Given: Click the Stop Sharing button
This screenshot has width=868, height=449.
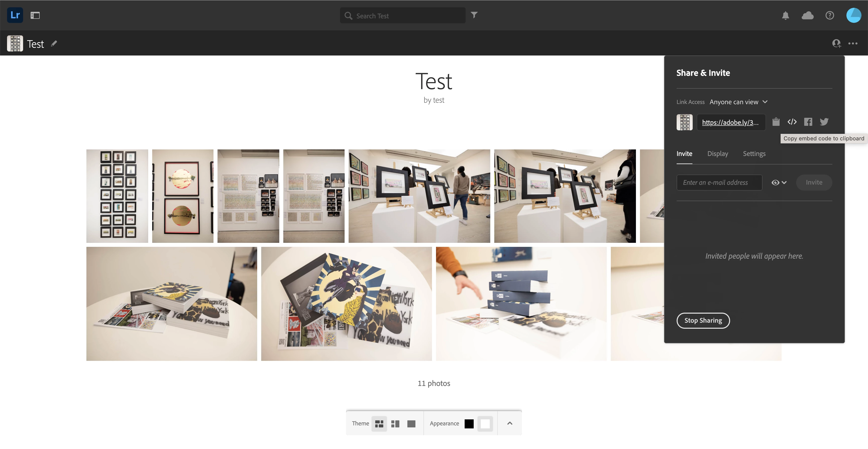Looking at the screenshot, I should click(703, 321).
